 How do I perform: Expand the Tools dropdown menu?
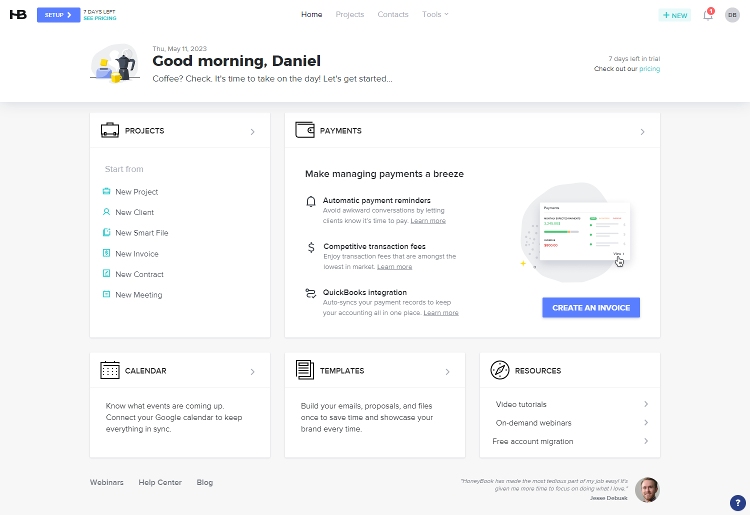(435, 15)
